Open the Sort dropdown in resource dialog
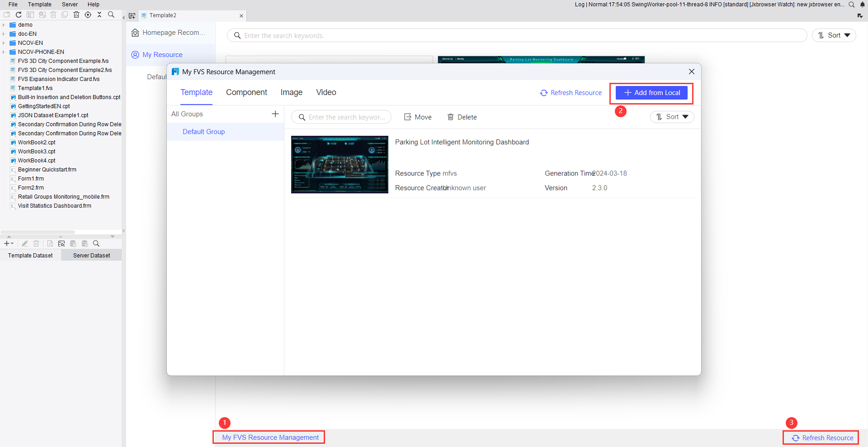Image resolution: width=868 pixels, height=447 pixels. (x=672, y=117)
